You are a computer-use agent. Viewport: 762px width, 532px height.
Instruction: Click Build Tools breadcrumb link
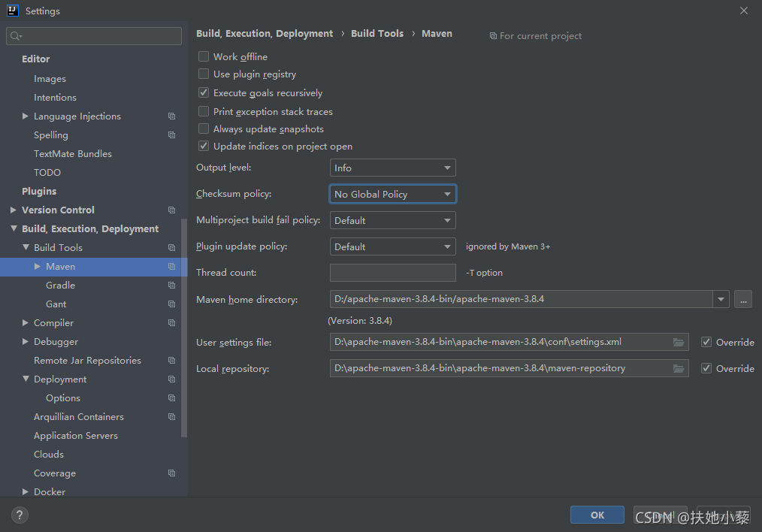pyautogui.click(x=377, y=34)
